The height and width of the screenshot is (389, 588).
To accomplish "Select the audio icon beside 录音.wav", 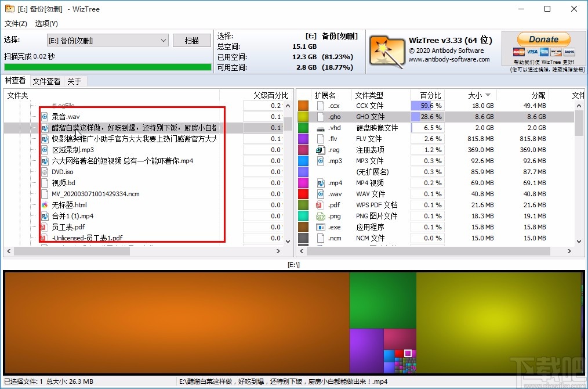I will coord(44,117).
